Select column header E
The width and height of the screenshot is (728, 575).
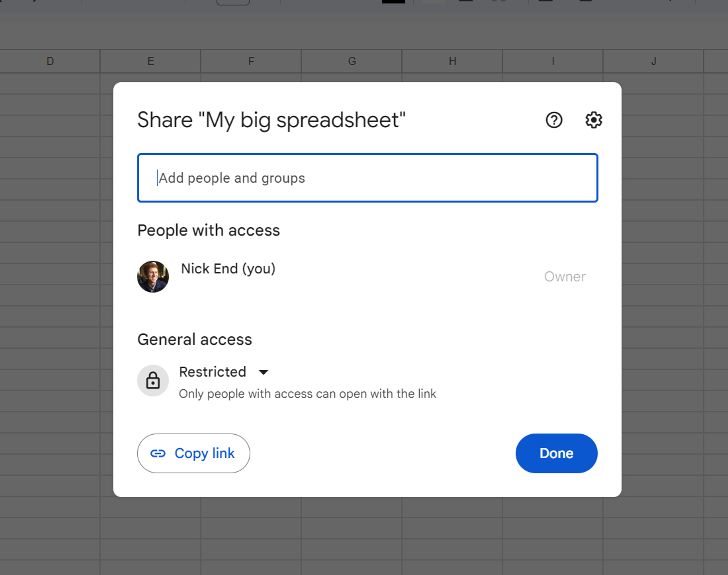pyautogui.click(x=151, y=61)
